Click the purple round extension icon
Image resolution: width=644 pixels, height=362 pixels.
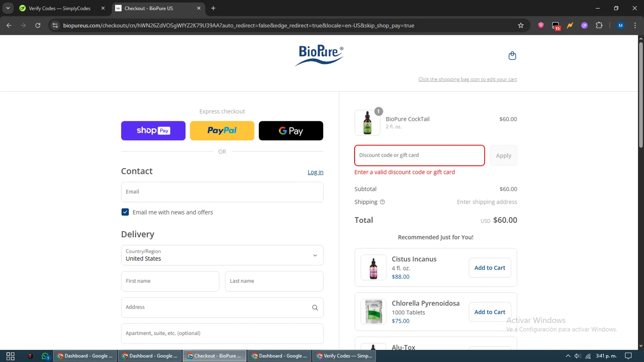pos(584,25)
